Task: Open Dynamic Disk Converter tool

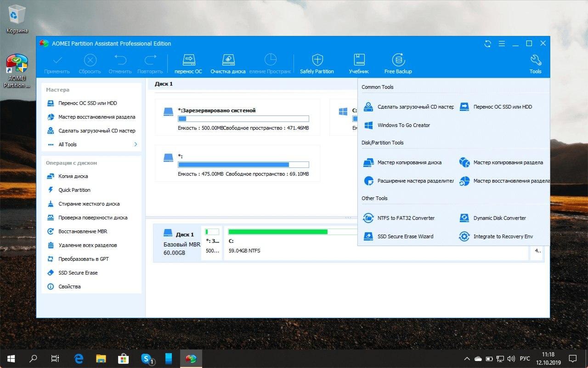Action: (499, 218)
